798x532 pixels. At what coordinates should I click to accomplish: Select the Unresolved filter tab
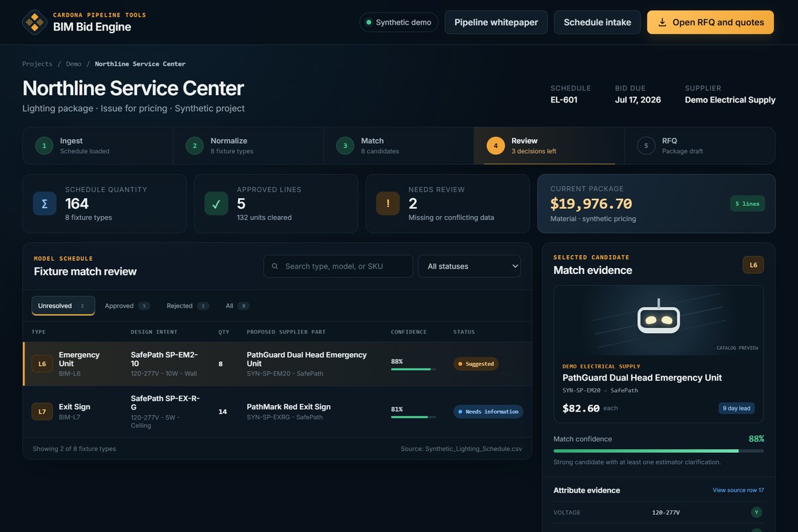click(x=63, y=306)
